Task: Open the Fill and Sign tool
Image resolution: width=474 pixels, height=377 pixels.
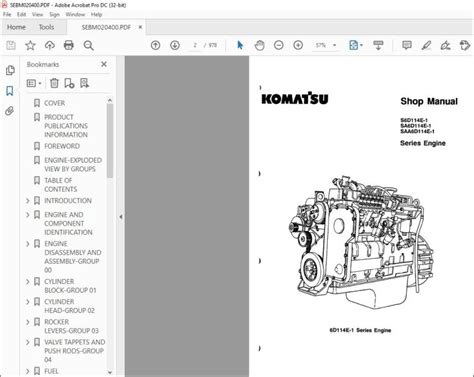Action: (445, 45)
